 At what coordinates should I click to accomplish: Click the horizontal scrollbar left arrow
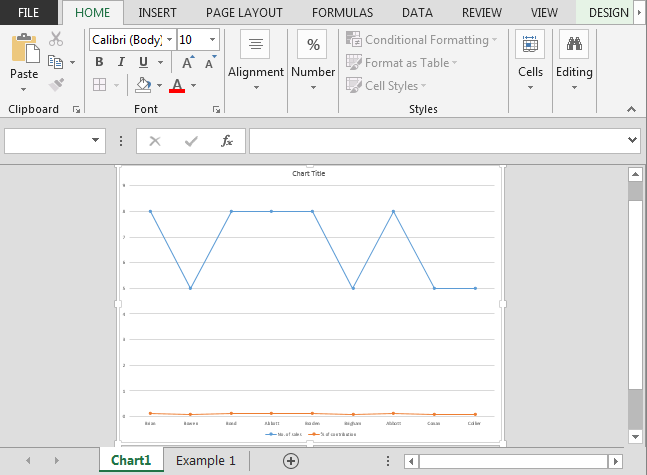[411, 461]
